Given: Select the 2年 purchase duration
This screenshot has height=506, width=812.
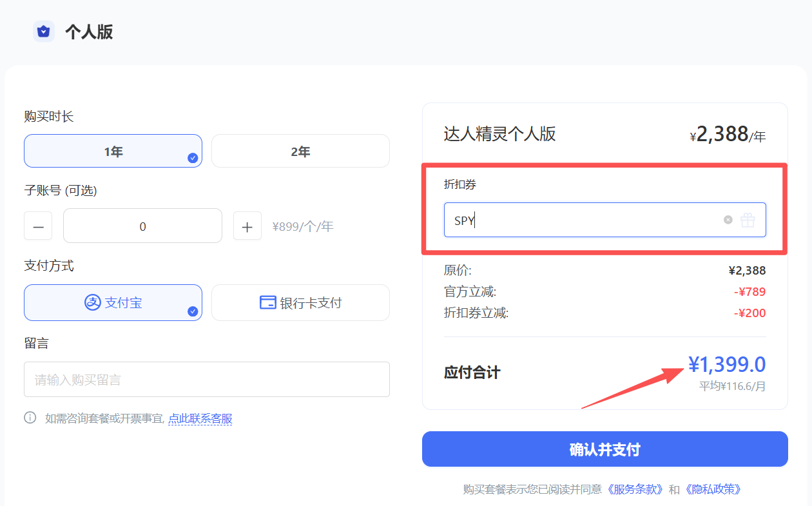Looking at the screenshot, I should 300,151.
